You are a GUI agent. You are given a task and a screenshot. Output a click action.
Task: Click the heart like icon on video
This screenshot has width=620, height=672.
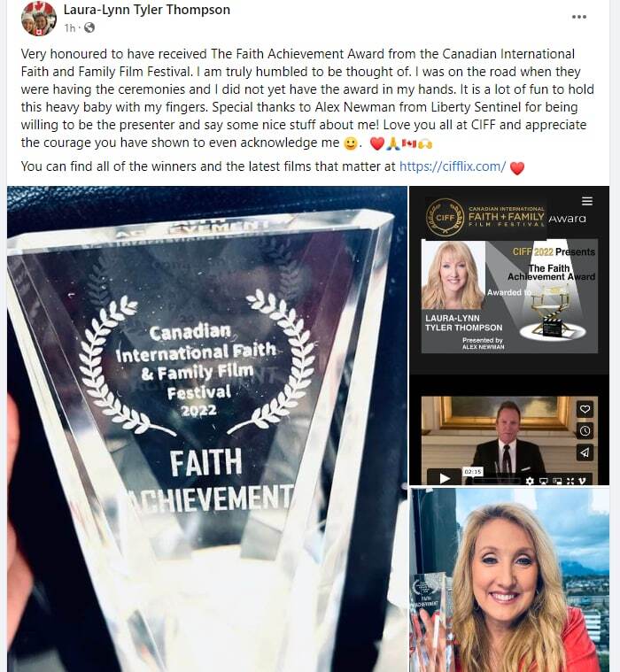585,409
